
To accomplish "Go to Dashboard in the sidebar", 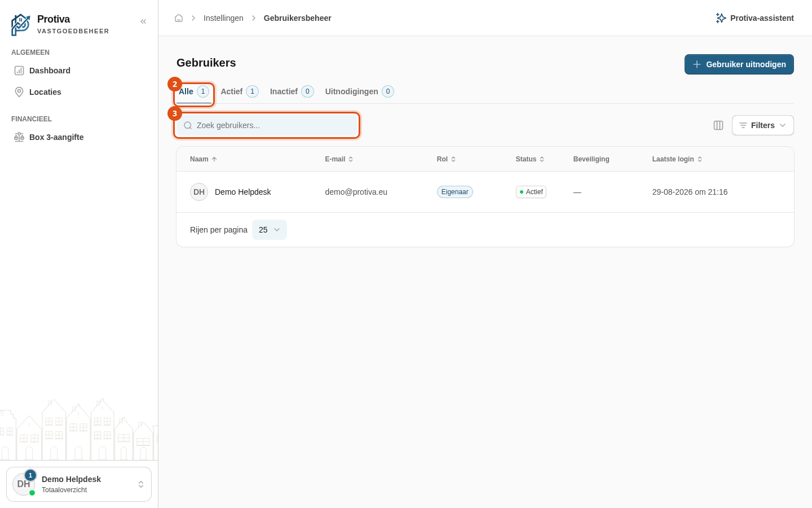I will click(79, 71).
